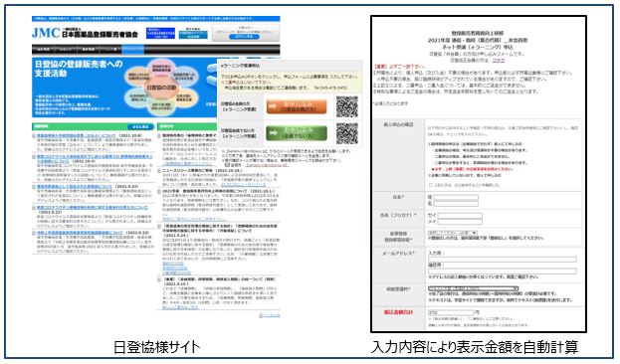The height and width of the screenshot is (364, 620).
Task: Tick the individual application confirmation checkbox
Action: pyautogui.click(x=431, y=185)
